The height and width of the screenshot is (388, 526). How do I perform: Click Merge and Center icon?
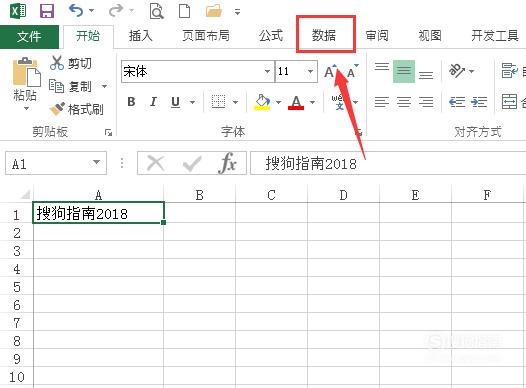(509, 102)
